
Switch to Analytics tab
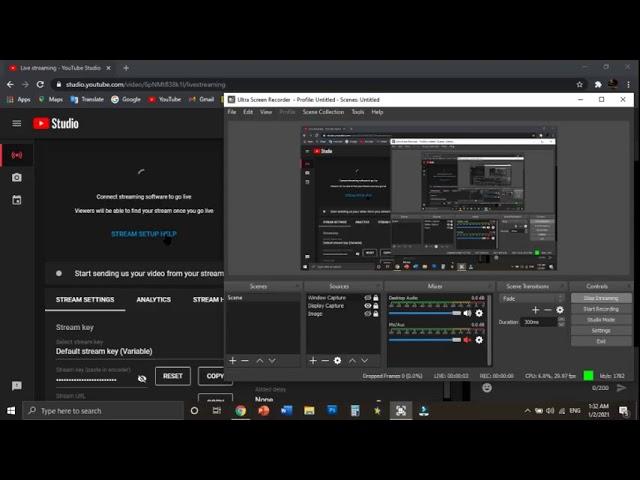click(153, 300)
